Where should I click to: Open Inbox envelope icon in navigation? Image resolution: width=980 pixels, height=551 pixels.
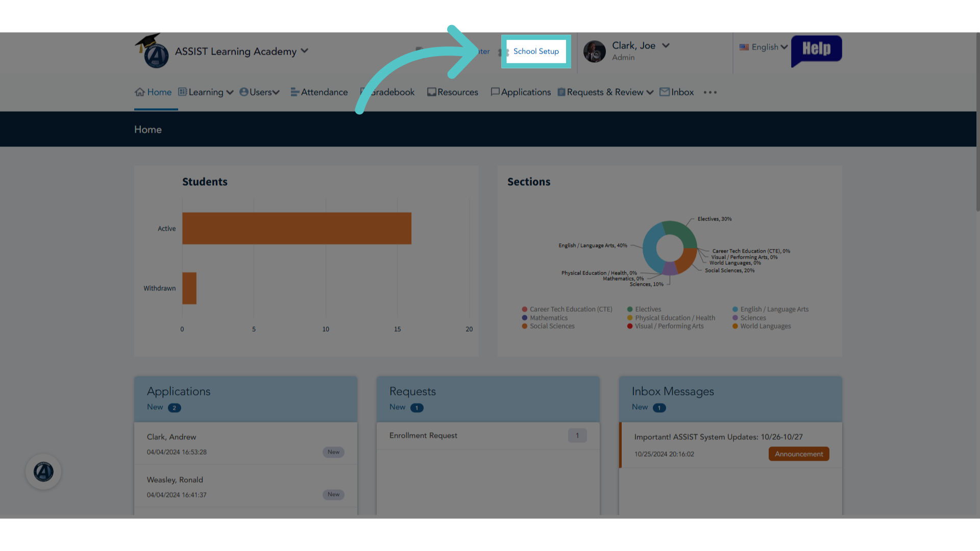click(665, 92)
